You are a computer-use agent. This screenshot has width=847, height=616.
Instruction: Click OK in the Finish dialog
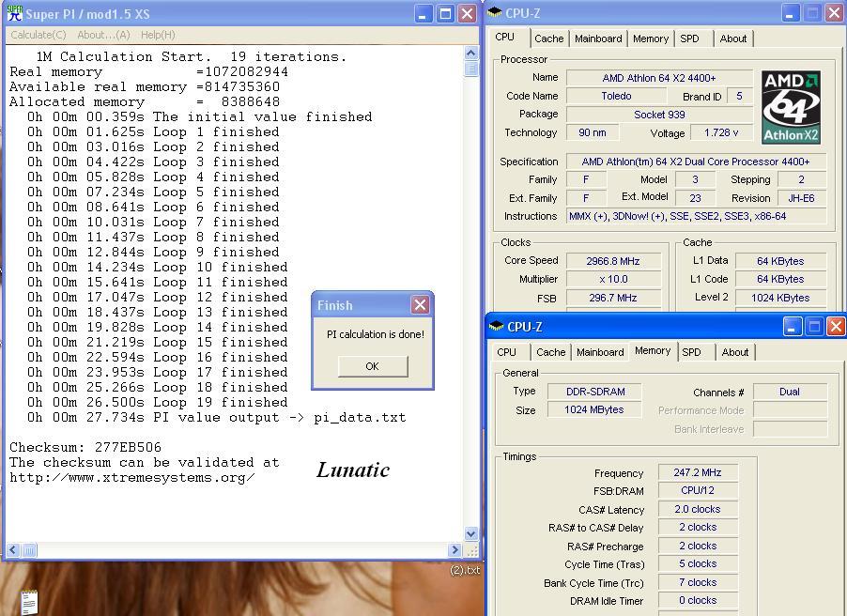pos(373,366)
